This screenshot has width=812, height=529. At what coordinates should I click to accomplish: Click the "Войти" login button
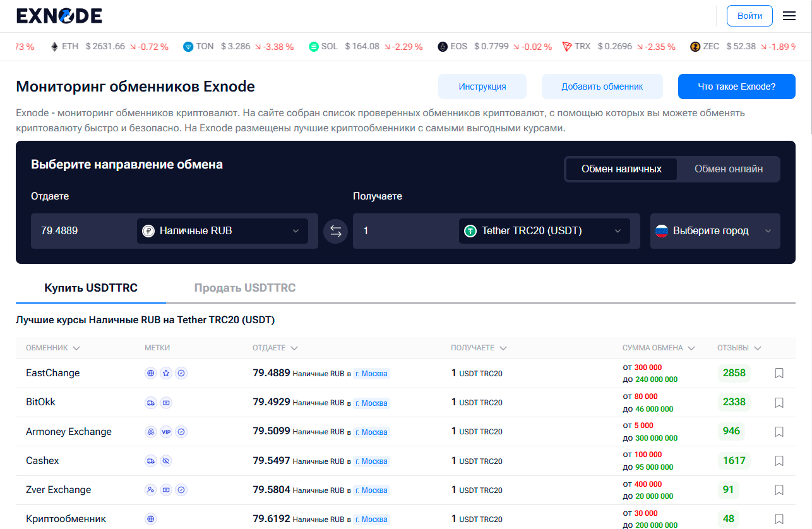[749, 16]
